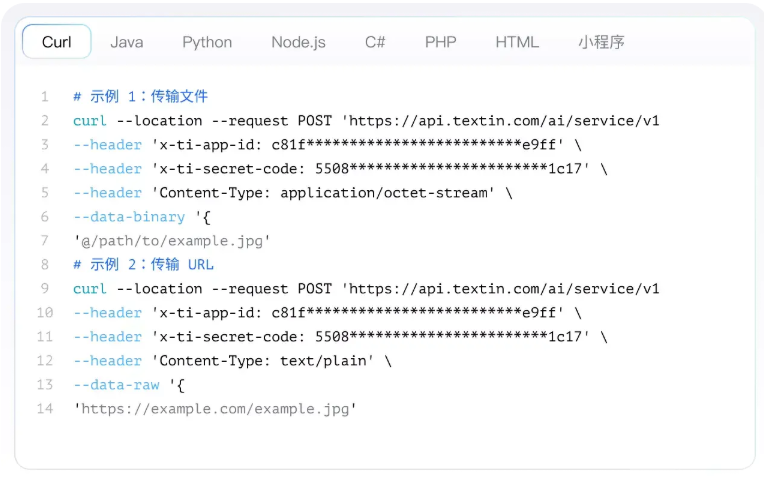This screenshot has width=764, height=480.
Task: Click the comment '# 示例 1：传输文件'
Action: tap(140, 97)
